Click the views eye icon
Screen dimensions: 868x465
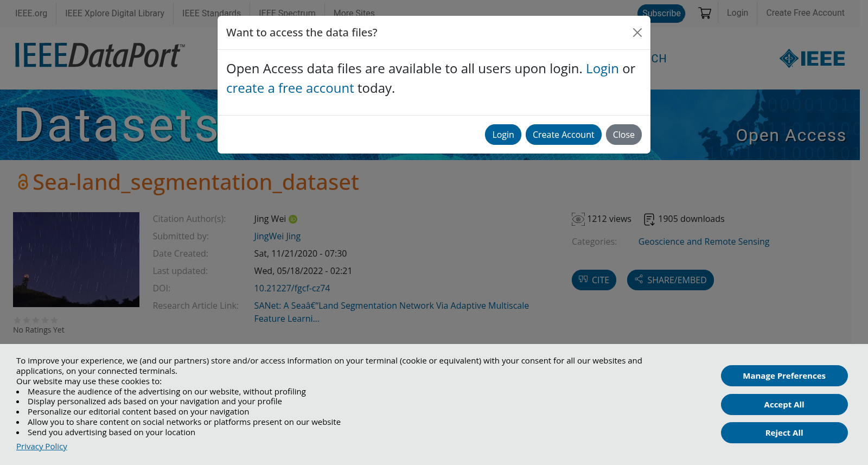click(578, 219)
